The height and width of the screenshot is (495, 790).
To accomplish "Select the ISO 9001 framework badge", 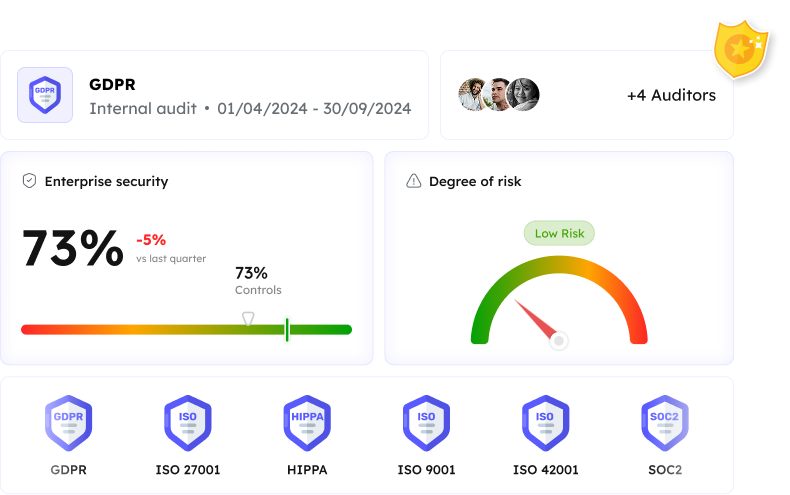I will 426,423.
